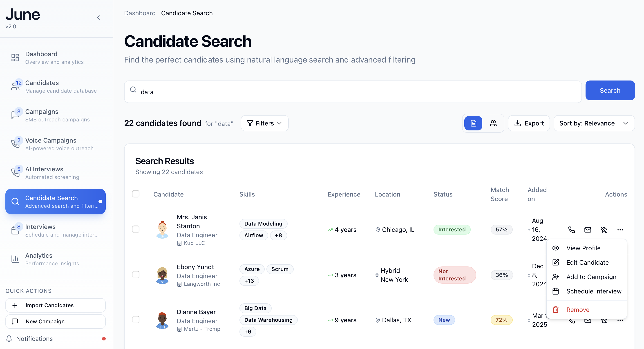Click the Analytics performance insights icon

[15, 259]
